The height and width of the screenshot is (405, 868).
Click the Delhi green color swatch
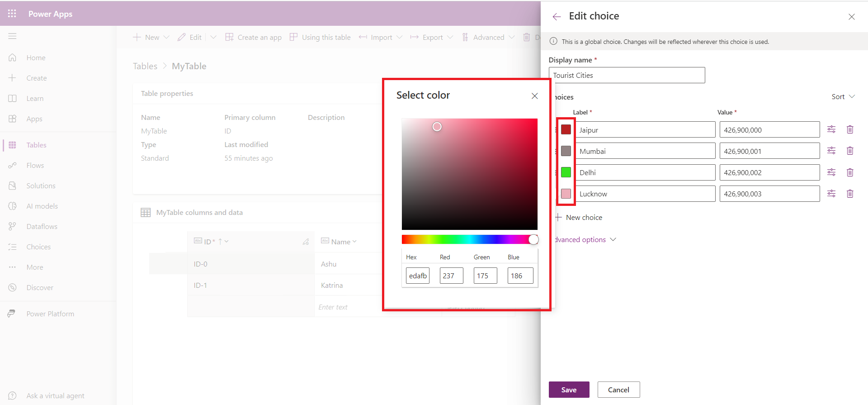tap(566, 172)
